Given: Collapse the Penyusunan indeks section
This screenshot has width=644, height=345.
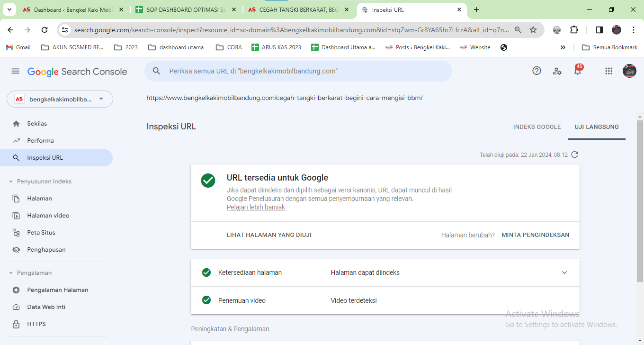Looking at the screenshot, I should tap(11, 182).
